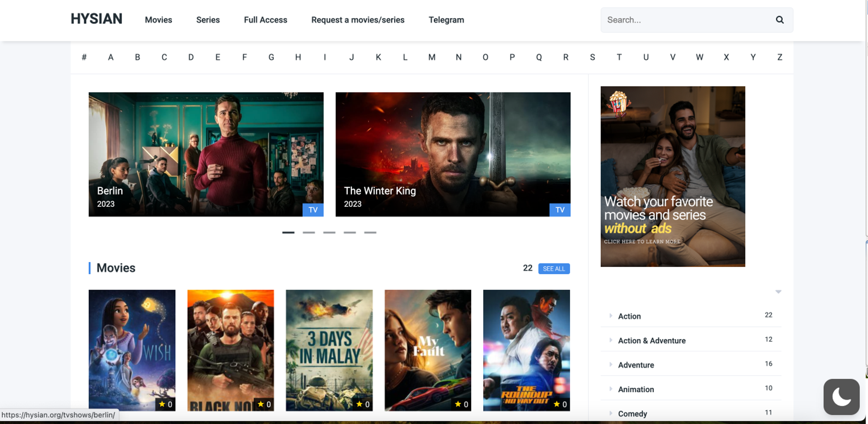This screenshot has width=868, height=424.
Task: Filter titles by letter M
Action: (432, 57)
